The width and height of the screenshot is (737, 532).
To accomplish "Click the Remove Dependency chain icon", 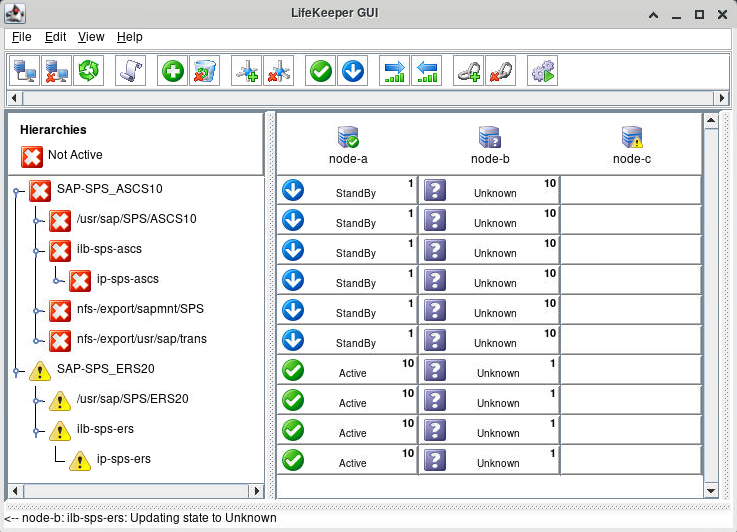I will (501, 71).
